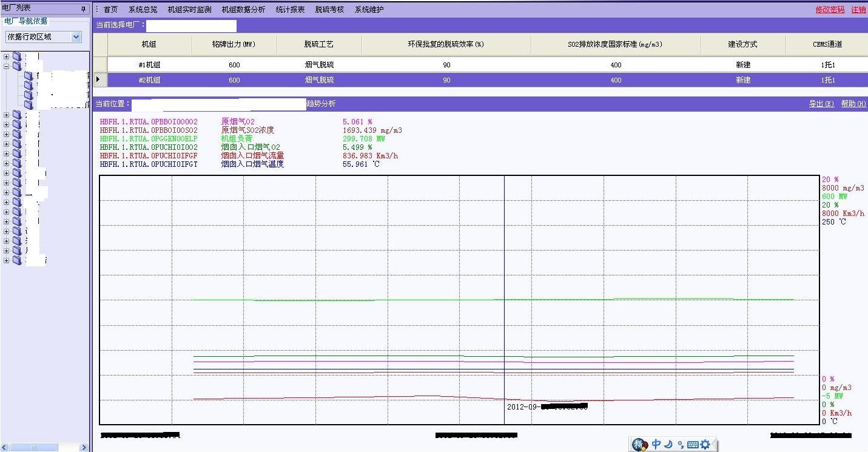
Task: Click the round IME logo icon
Action: point(641,445)
